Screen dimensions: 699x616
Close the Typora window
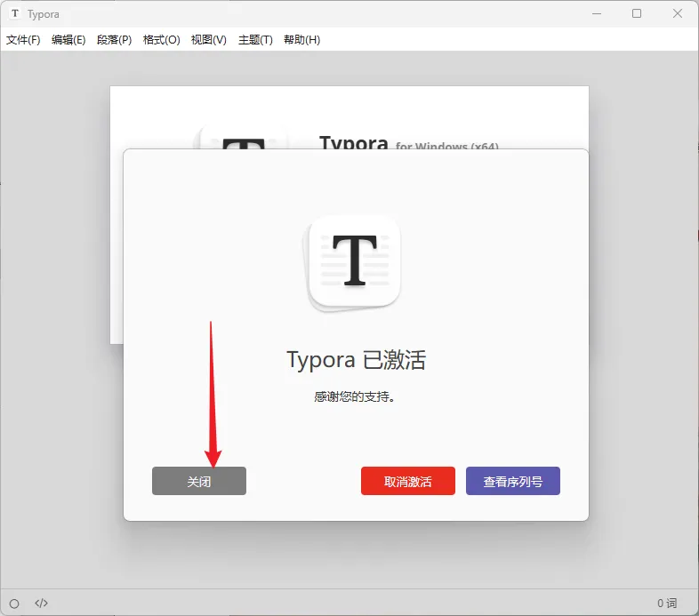tap(678, 14)
